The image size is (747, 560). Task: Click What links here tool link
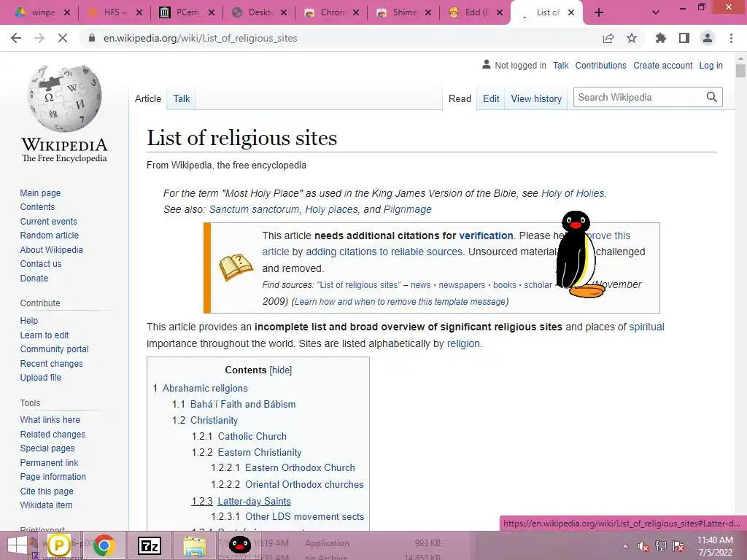point(50,419)
